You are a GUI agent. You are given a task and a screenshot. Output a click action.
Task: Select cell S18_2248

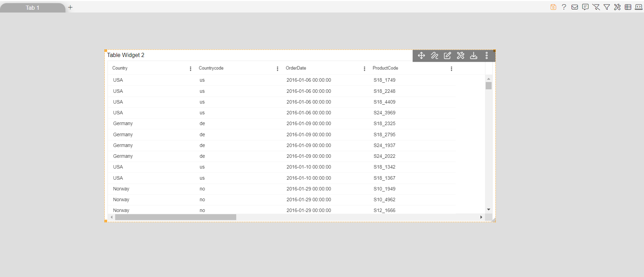(384, 91)
